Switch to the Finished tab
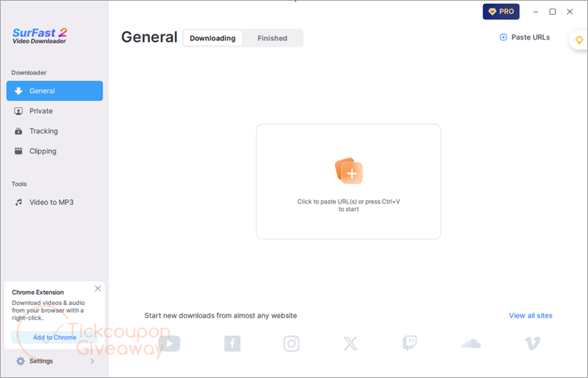Viewport: 588px width, 378px height. click(272, 38)
